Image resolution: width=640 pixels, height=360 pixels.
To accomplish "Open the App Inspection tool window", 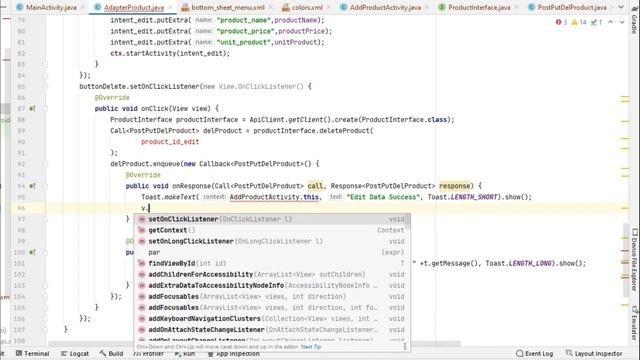I will click(x=233, y=353).
